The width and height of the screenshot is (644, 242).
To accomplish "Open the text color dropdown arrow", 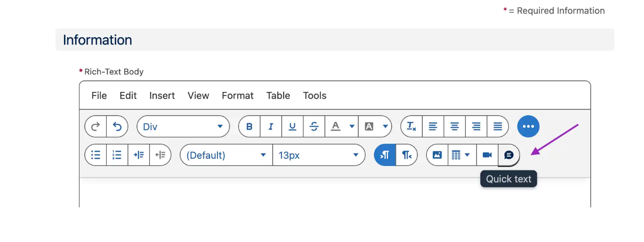I will (x=352, y=127).
